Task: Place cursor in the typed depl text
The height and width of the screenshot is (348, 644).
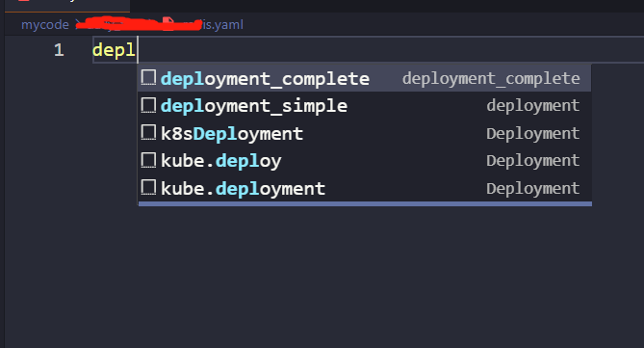Action: click(x=114, y=50)
